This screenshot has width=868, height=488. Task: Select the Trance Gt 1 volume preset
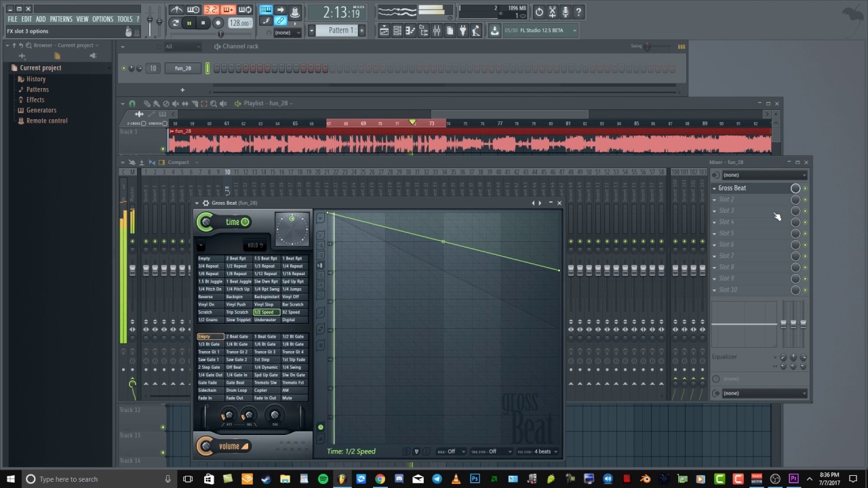[210, 352]
